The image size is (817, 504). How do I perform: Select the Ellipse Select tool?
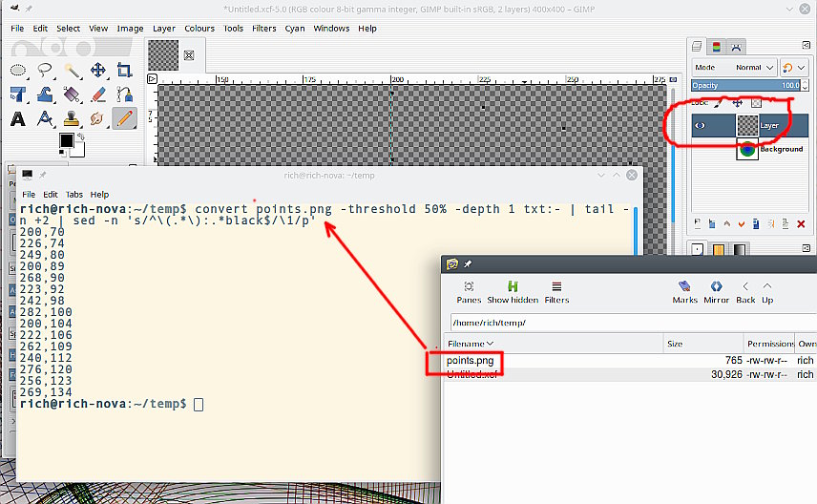pyautogui.click(x=18, y=70)
